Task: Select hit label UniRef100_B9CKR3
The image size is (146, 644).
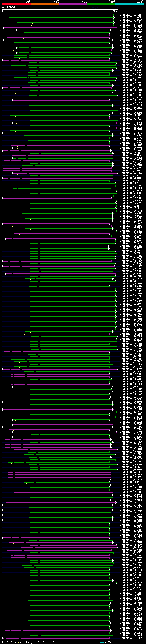Action: pyautogui.click(x=131, y=67)
